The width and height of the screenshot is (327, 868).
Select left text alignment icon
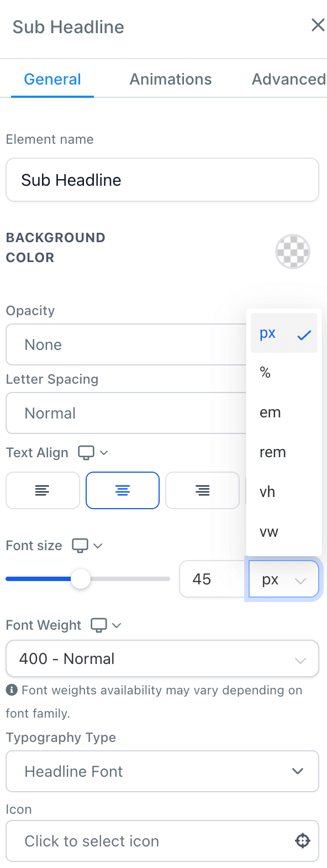43,490
